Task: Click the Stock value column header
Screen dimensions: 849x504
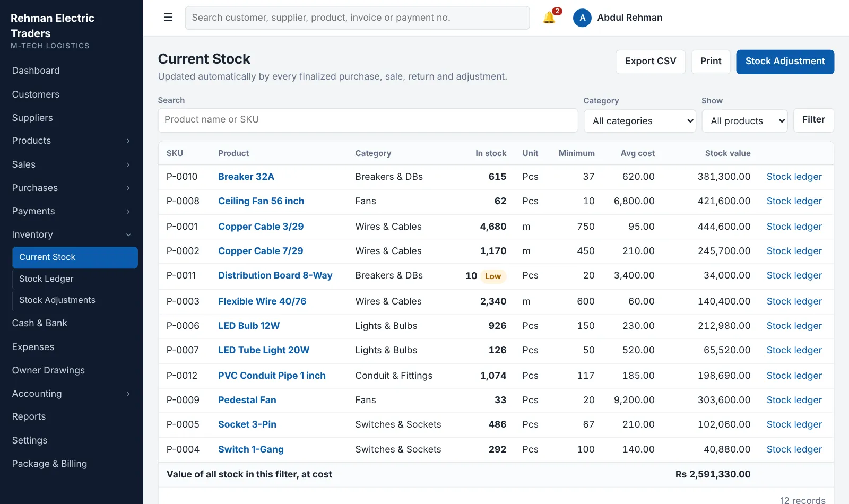Action: click(727, 153)
